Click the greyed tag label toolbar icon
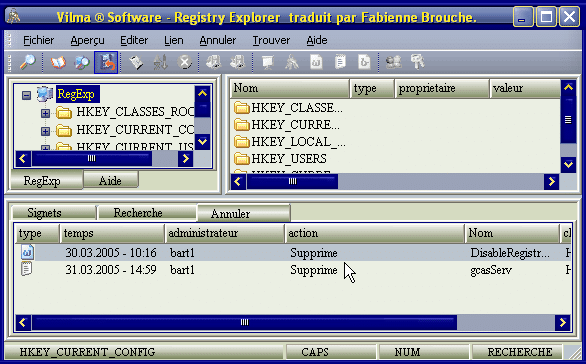The width and height of the screenshot is (586, 364). coord(136,62)
